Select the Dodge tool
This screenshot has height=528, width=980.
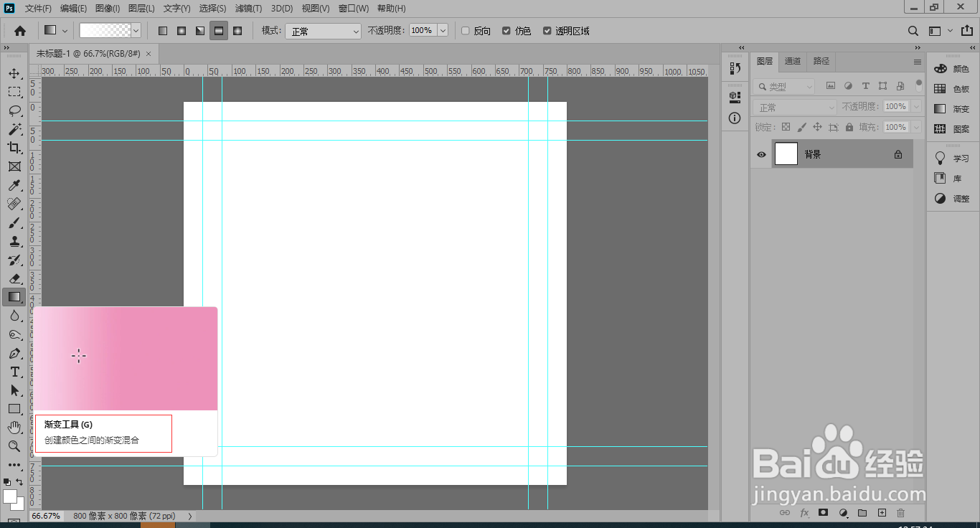tap(14, 335)
